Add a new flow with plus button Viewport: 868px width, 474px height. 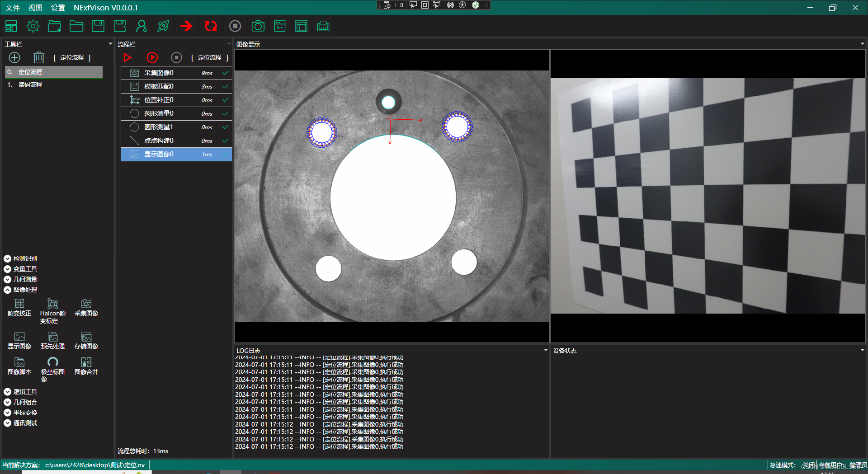click(14, 57)
